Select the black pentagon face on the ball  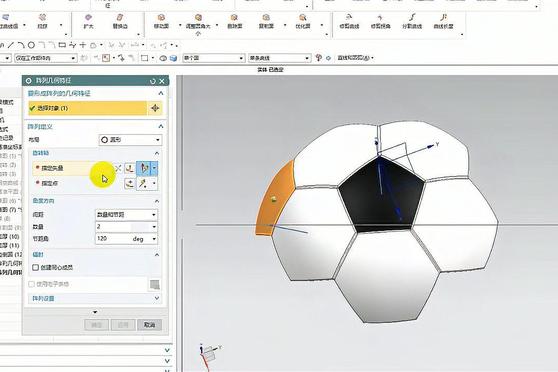click(381, 196)
